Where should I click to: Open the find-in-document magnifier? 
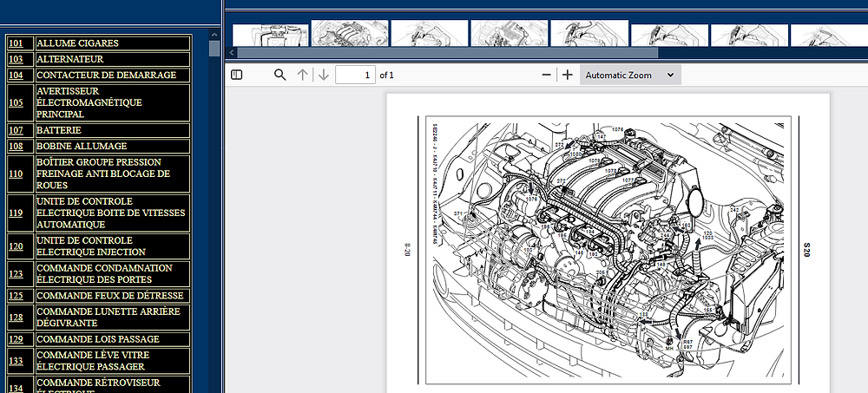click(x=280, y=75)
